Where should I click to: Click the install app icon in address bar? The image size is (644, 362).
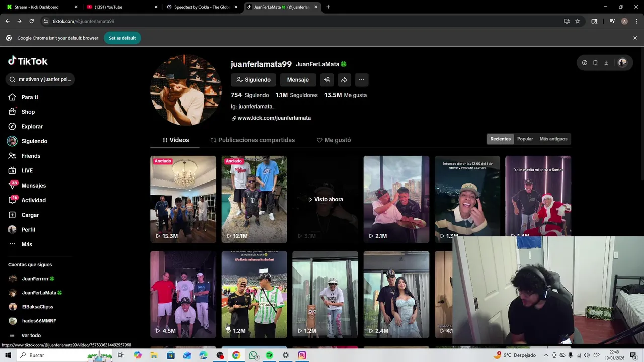click(x=567, y=21)
